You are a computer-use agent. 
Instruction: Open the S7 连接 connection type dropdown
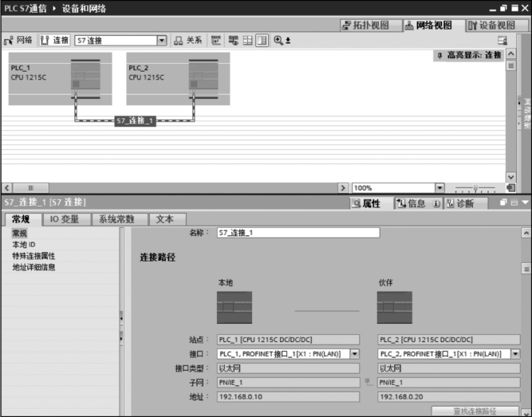point(162,41)
